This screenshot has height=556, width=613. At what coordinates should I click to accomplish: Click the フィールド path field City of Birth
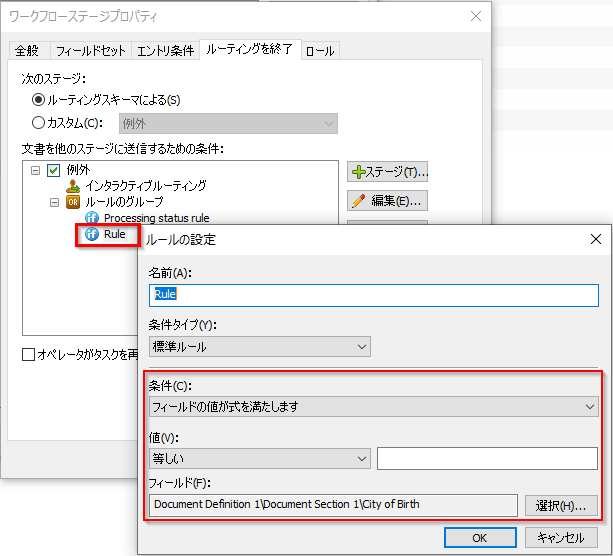333,505
